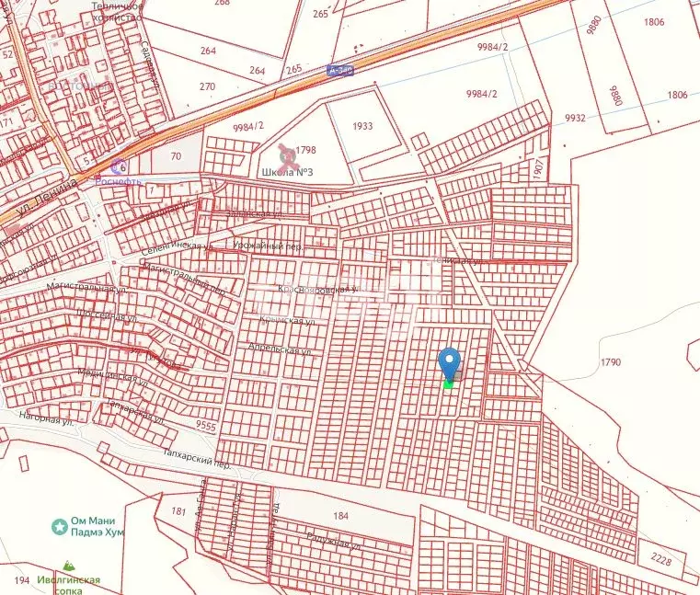Click the blue location pin marker
This screenshot has height=595, width=700.
449,364
